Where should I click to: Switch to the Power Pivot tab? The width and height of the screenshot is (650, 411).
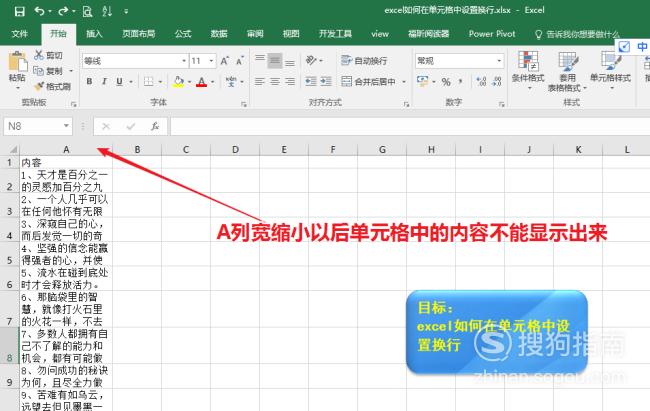(492, 34)
